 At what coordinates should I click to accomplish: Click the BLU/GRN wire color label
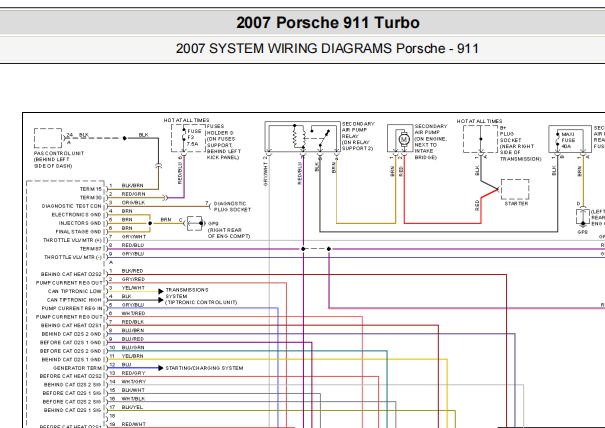pos(133,348)
